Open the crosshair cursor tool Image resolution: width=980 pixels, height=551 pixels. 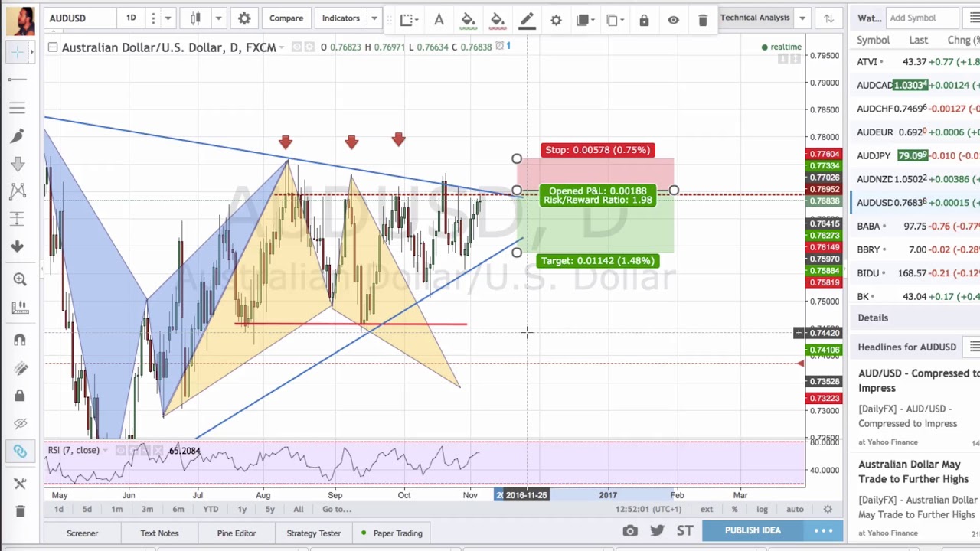click(x=17, y=52)
